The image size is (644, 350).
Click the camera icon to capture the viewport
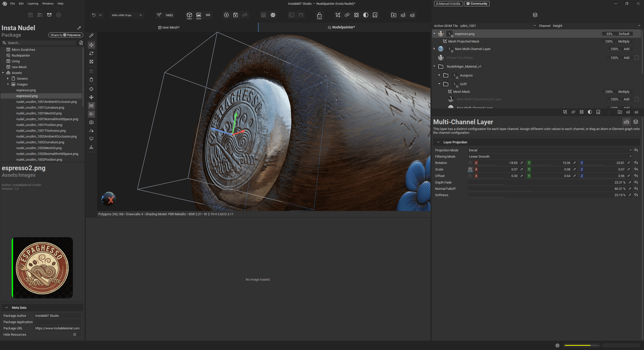point(91,122)
